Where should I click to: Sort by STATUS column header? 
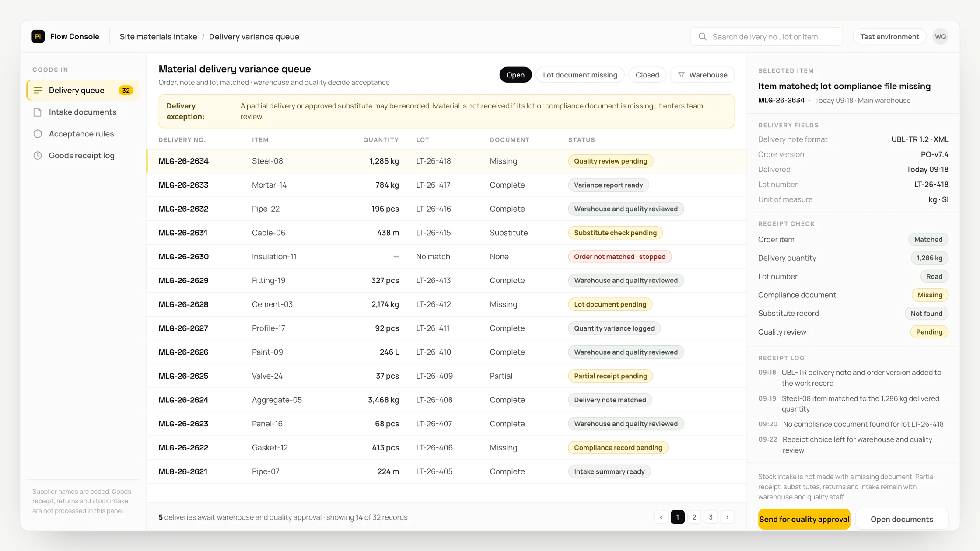[x=581, y=140]
